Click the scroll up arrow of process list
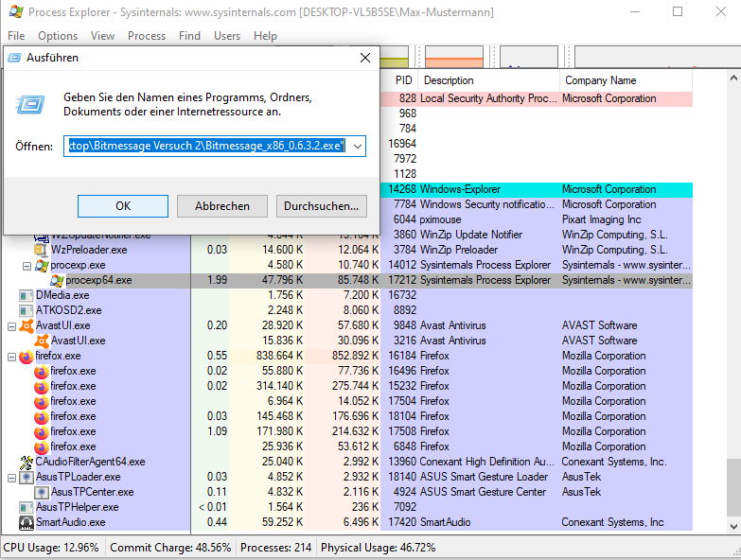This screenshot has height=560, width=741. [x=733, y=78]
